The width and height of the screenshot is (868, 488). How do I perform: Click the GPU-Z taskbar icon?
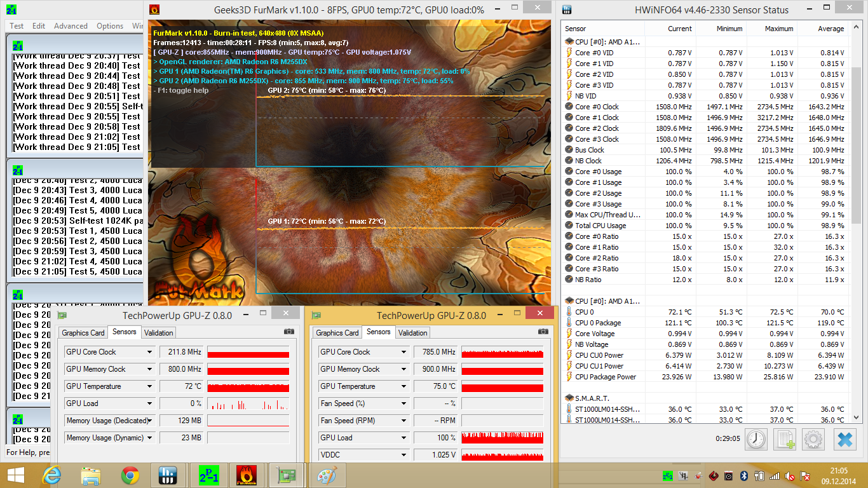(287, 475)
